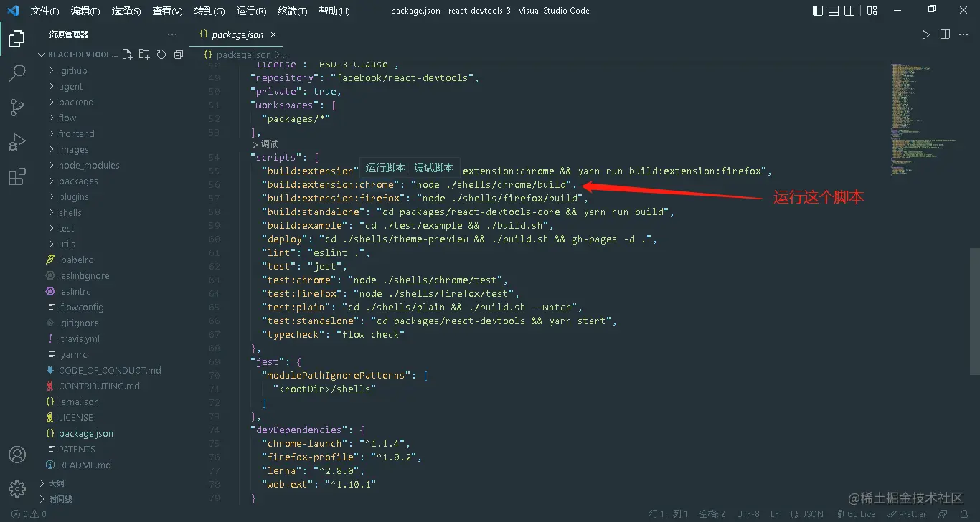Click the 调试 code lens above scripts

point(265,144)
